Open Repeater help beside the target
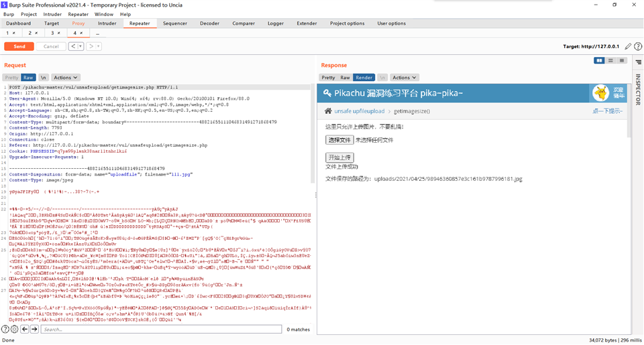This screenshot has width=644, height=345. (x=638, y=46)
